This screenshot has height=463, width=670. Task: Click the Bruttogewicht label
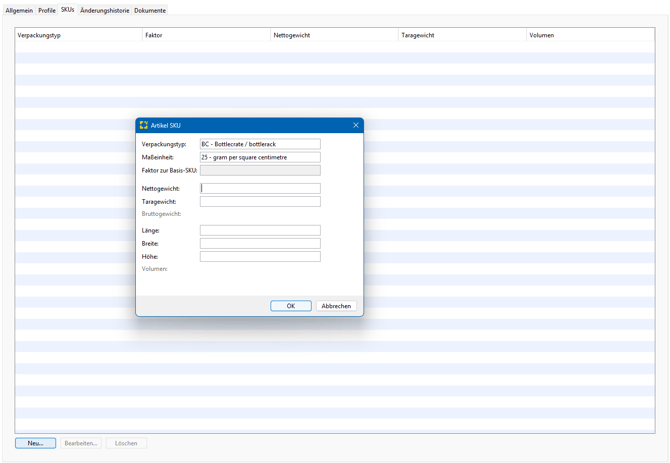click(161, 214)
